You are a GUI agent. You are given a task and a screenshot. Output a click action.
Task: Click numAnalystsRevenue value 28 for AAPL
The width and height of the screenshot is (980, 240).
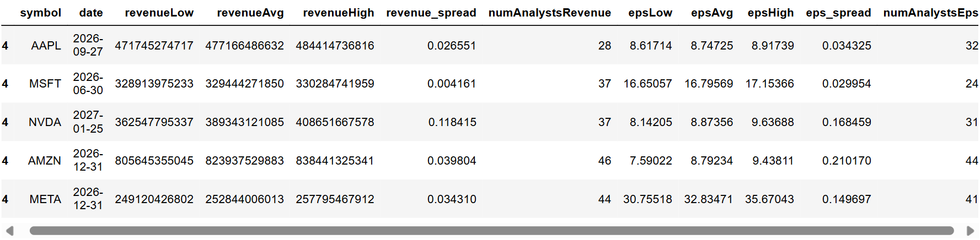coord(605,46)
